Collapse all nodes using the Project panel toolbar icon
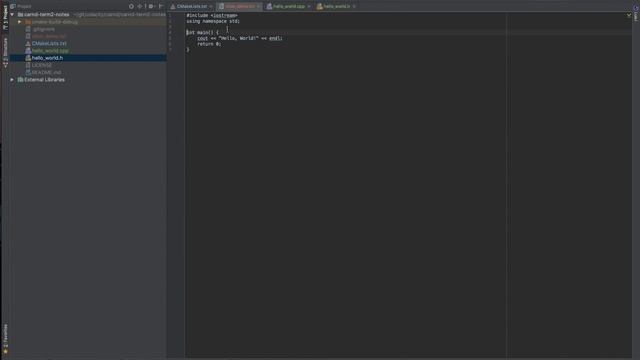The width and height of the screenshot is (640, 360). (141, 6)
